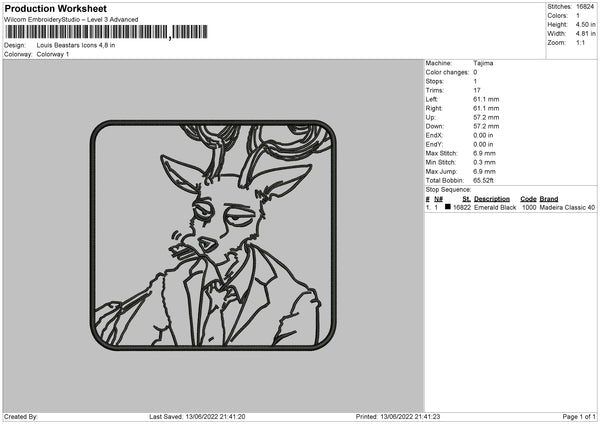Click the Machine Tajima entry
This screenshot has height=424, width=600.
459,63
